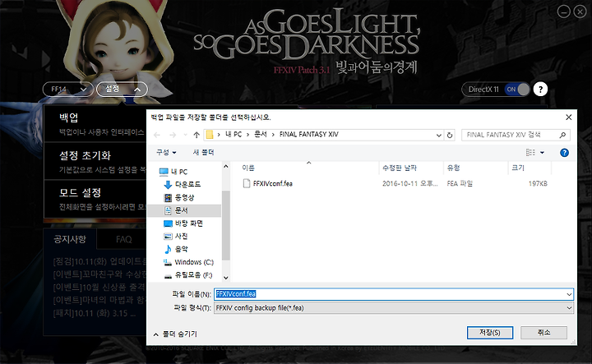
Task: Select 내 PC in address breadcrumb
Action: [234, 134]
